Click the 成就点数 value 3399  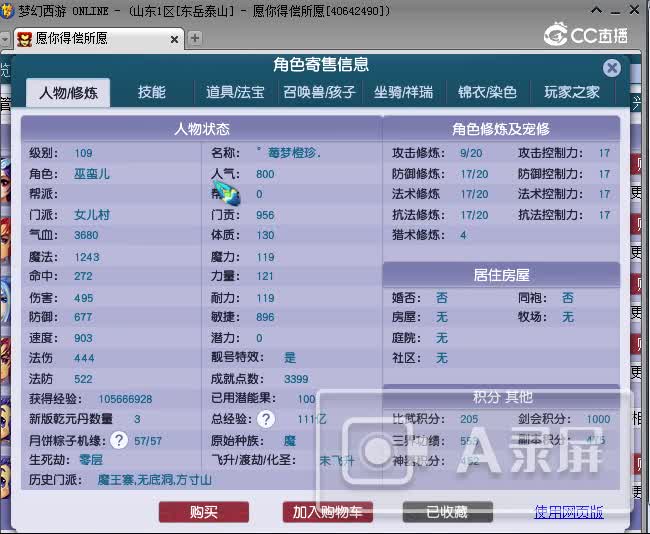296,379
